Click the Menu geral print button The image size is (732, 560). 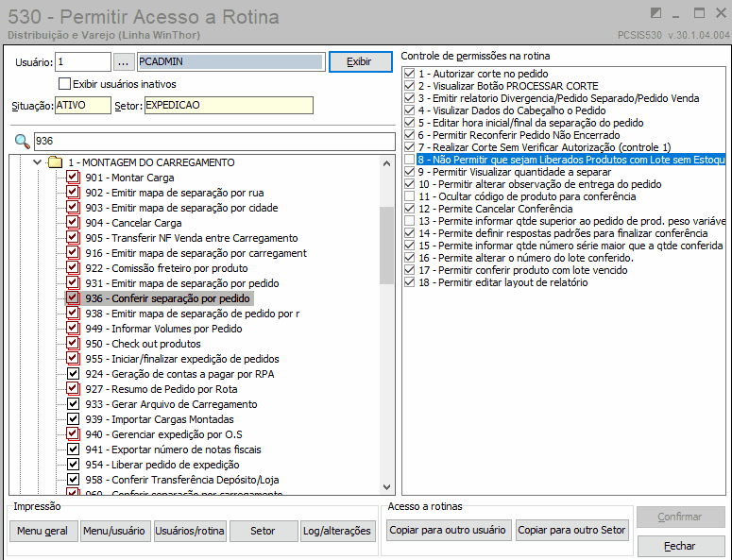click(x=43, y=531)
